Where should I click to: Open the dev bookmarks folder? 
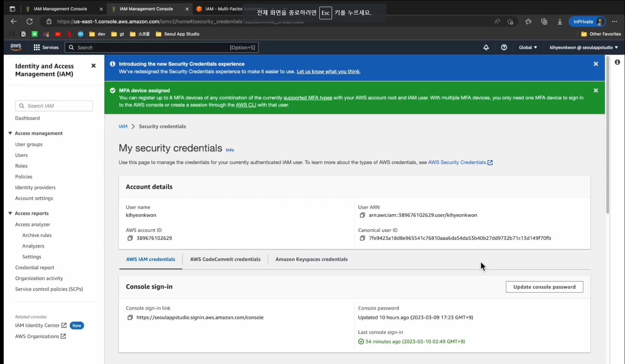(x=97, y=34)
